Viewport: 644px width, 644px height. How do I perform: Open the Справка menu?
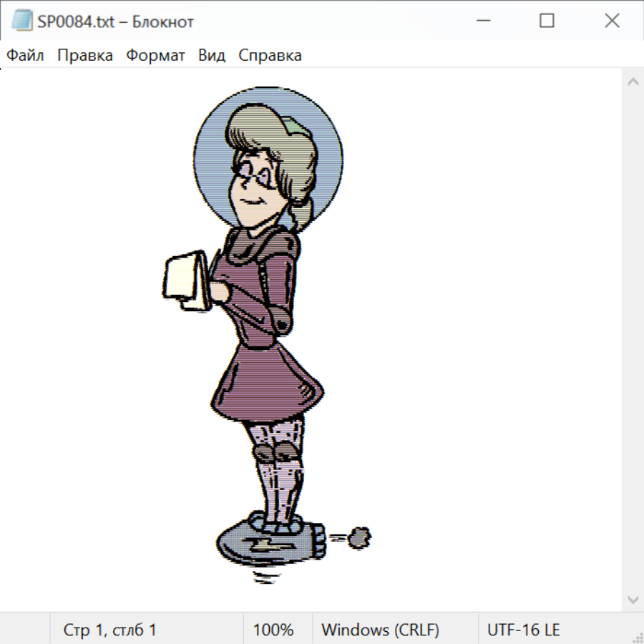point(270,55)
